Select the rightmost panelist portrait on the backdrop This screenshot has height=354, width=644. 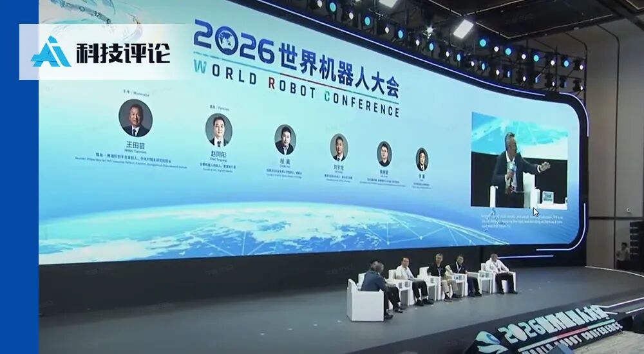tap(422, 160)
